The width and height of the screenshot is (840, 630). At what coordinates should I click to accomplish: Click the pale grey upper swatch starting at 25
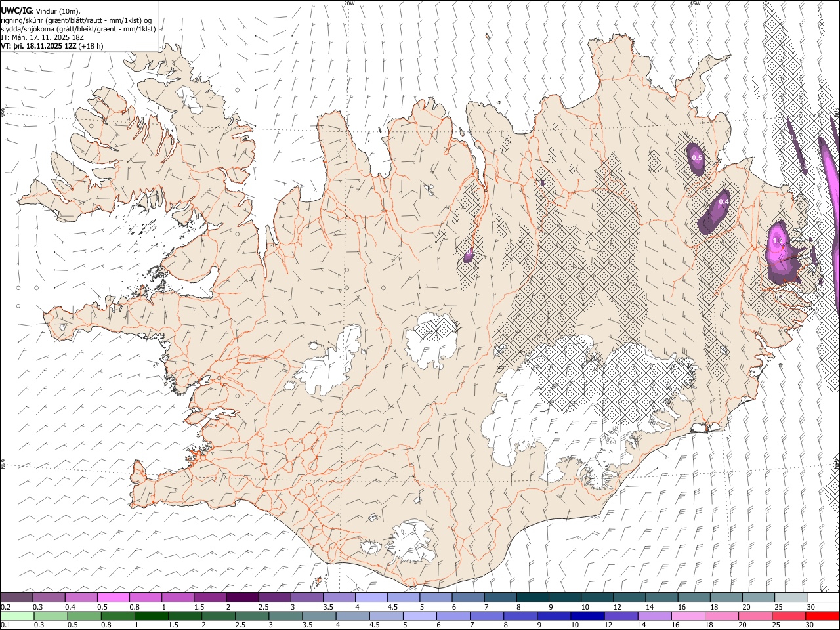pyautogui.click(x=790, y=597)
